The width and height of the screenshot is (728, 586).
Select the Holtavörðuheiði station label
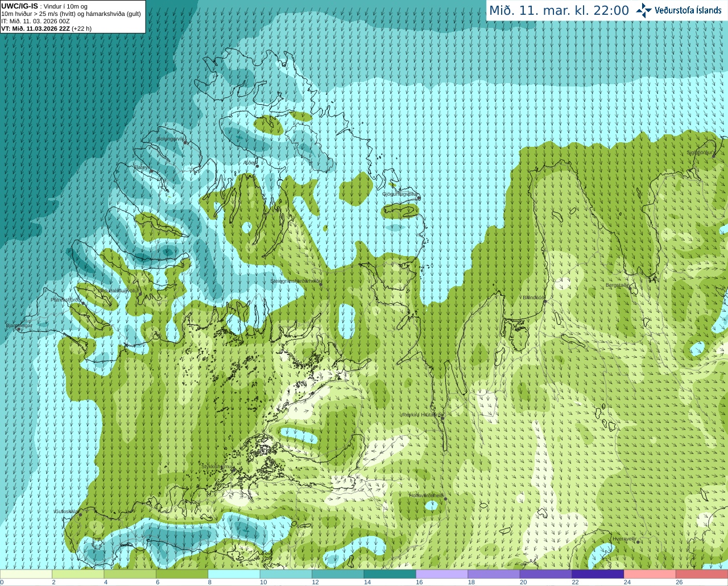[x=427, y=496]
